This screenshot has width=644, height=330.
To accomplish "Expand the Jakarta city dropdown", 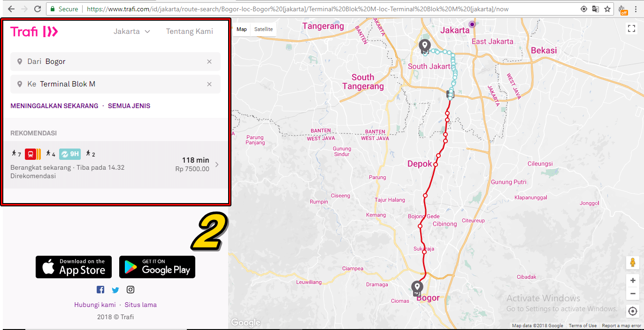I will click(x=131, y=31).
